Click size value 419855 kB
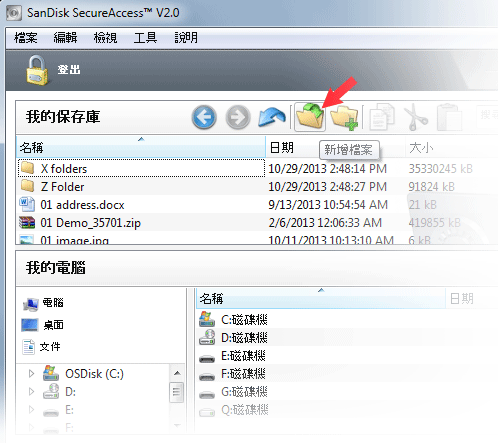Viewport: 498px width, 443px height. pos(434,222)
